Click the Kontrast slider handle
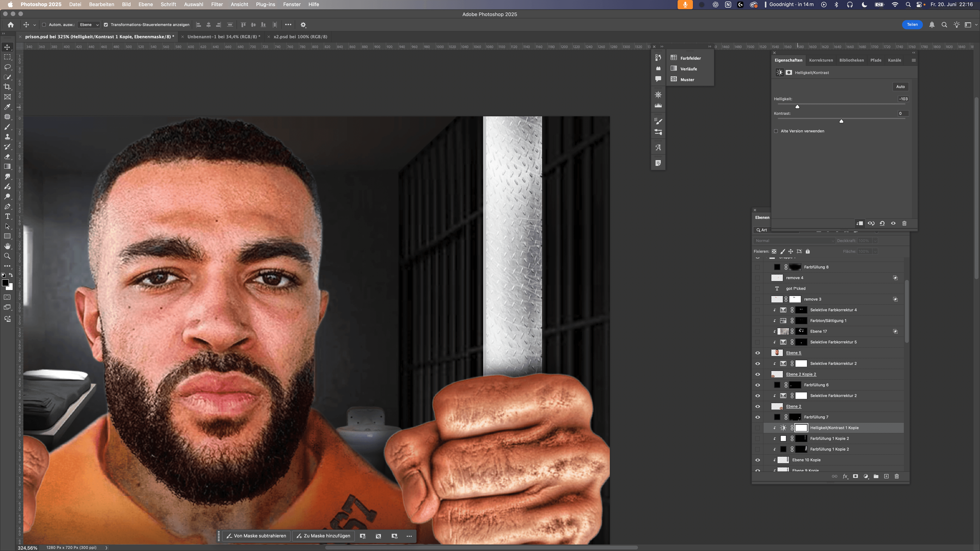The image size is (980, 551). coord(842,121)
